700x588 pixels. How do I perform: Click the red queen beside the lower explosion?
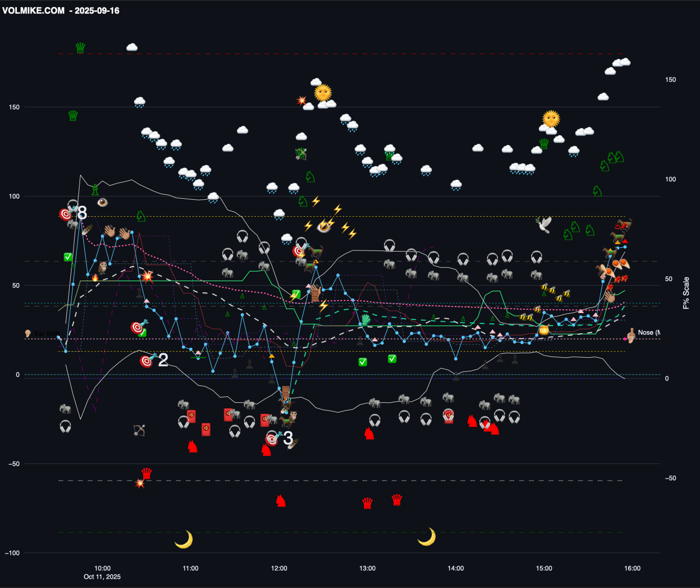click(x=147, y=474)
